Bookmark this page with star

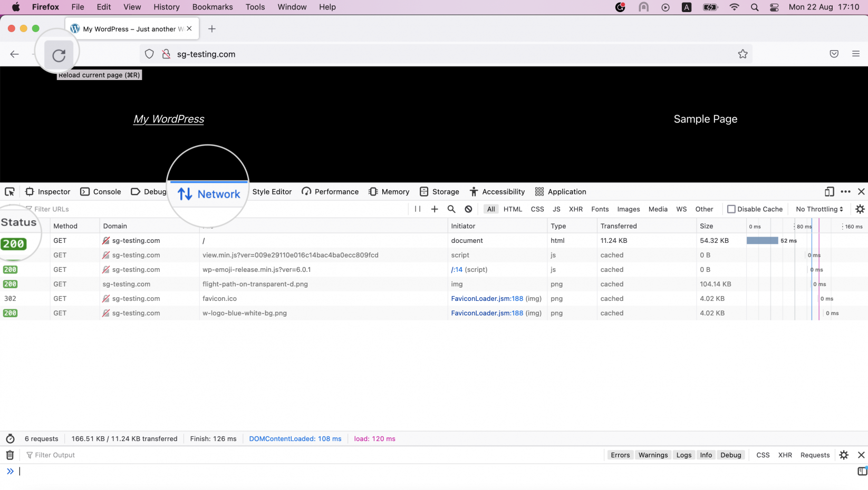(x=742, y=54)
